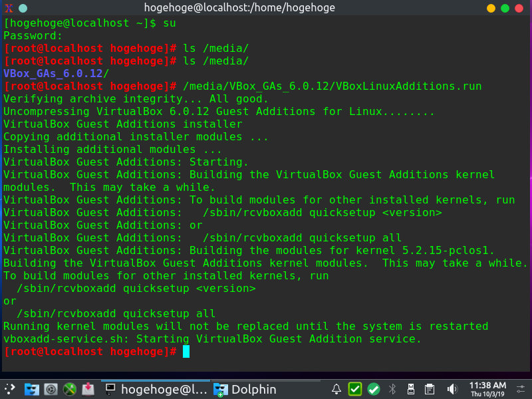This screenshot has width=532, height=399.
Task: Click the VBox_GAs_6.0.12/ directory text
Action: [57, 73]
